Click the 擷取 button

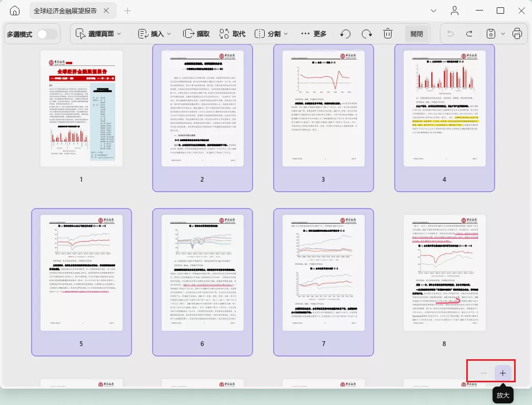pyautogui.click(x=196, y=34)
